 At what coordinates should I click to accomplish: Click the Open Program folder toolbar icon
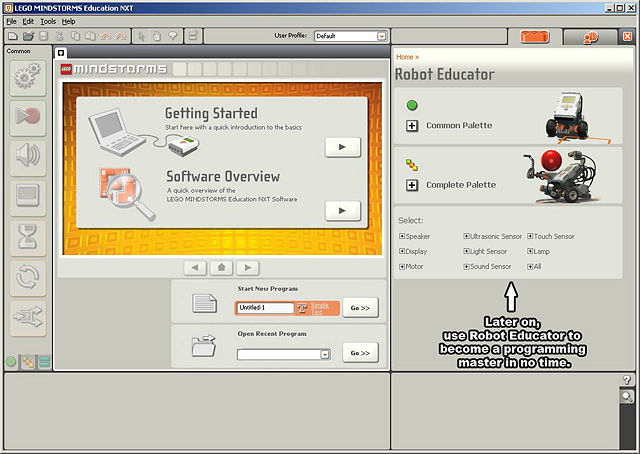28,36
